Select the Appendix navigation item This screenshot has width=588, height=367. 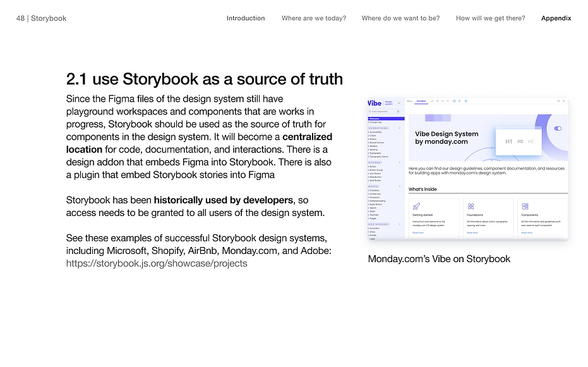point(556,18)
